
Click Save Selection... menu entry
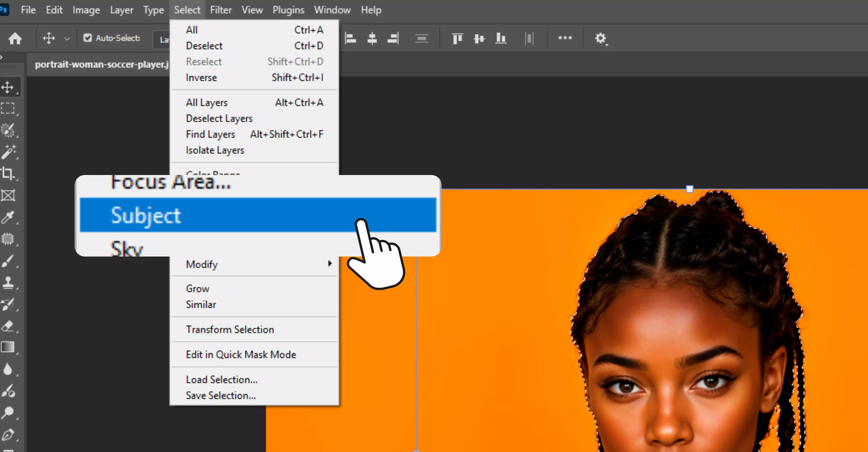coord(221,395)
